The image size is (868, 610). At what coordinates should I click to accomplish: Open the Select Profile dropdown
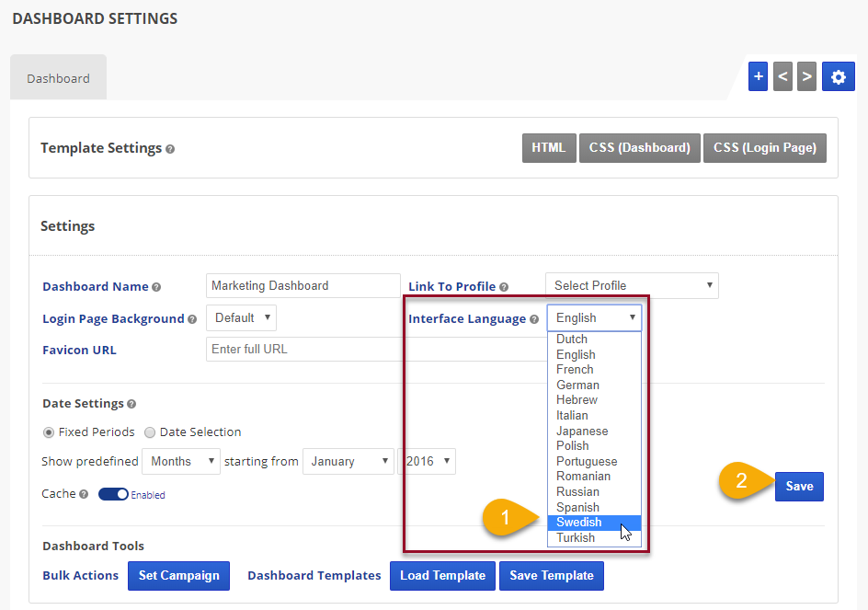click(632, 286)
